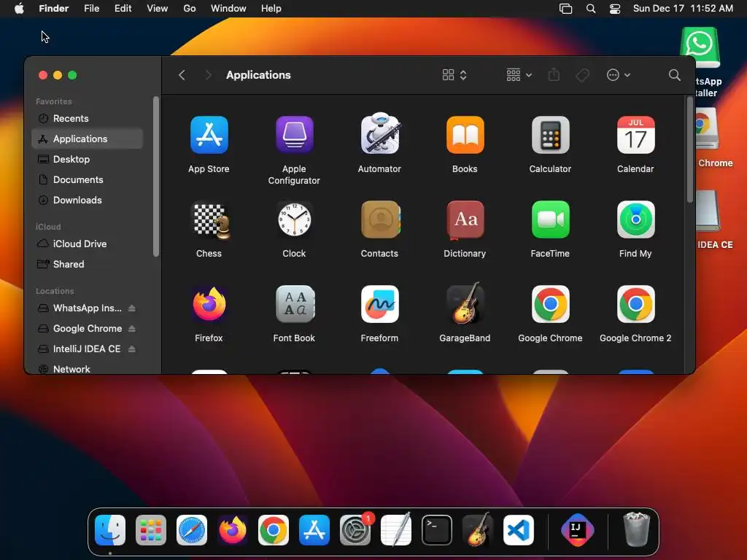Open the Help menu
Screen dimensions: 747x560
271,9
